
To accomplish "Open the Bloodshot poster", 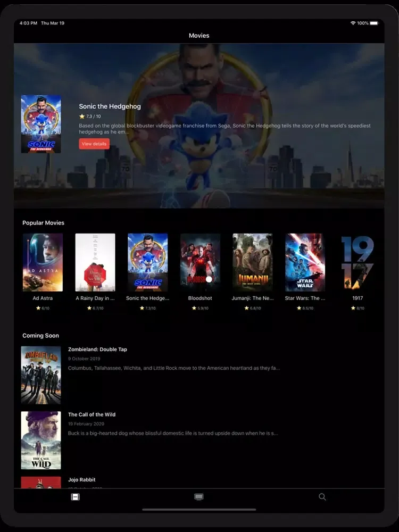I will (200, 262).
